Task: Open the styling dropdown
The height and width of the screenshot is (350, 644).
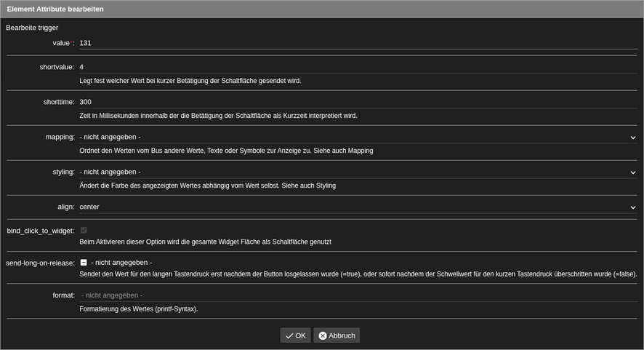Action: (358, 172)
